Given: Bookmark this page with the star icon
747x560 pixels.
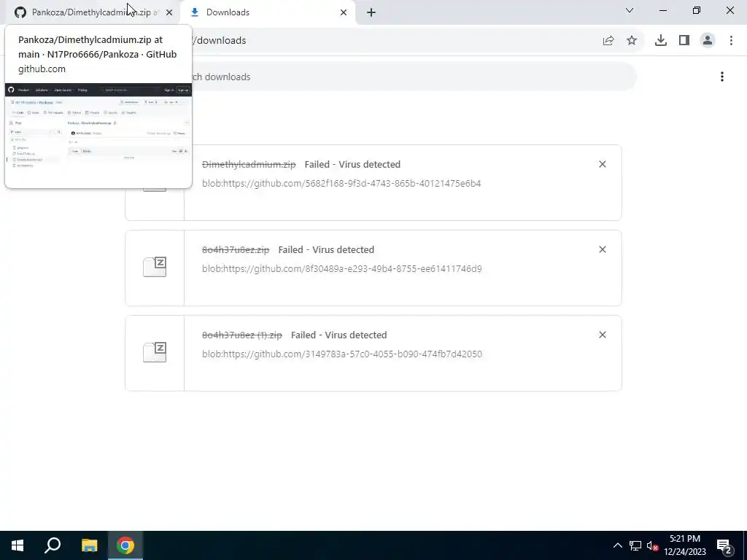Looking at the screenshot, I should tap(632, 41).
